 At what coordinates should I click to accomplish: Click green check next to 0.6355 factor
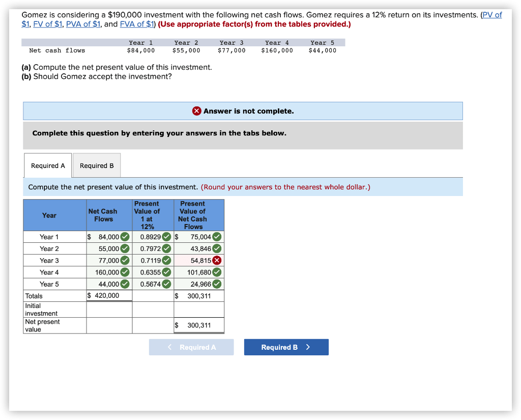point(166,272)
